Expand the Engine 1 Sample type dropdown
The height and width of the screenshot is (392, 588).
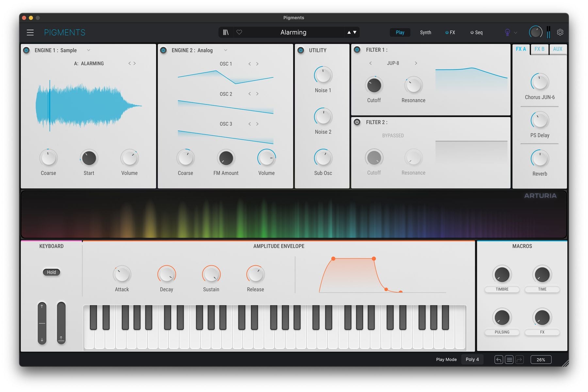coord(89,50)
